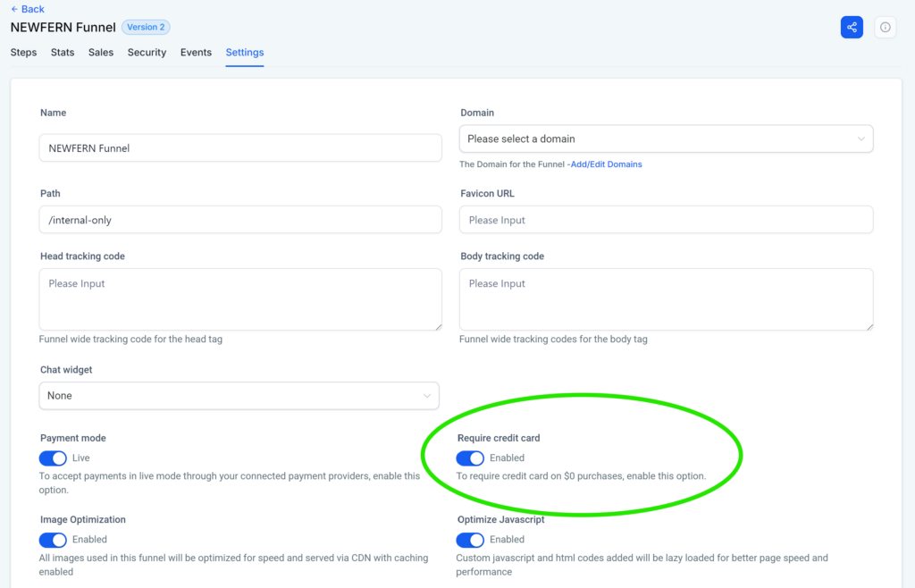The image size is (915, 588).
Task: Expand the domain dropdown chevron
Action: click(x=860, y=139)
